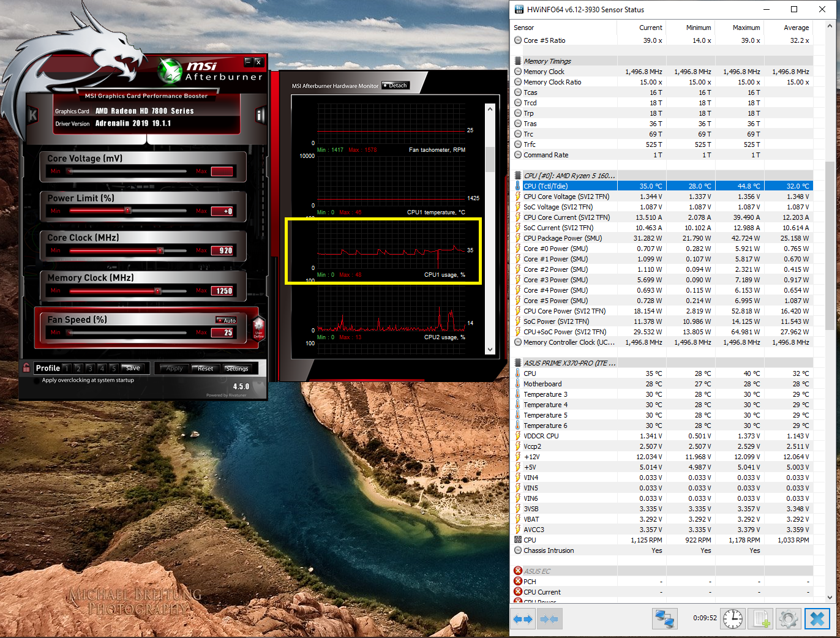Click the clock icon next to Core #5 Ratio
Viewport: 840px width, 638px height.
pos(518,40)
